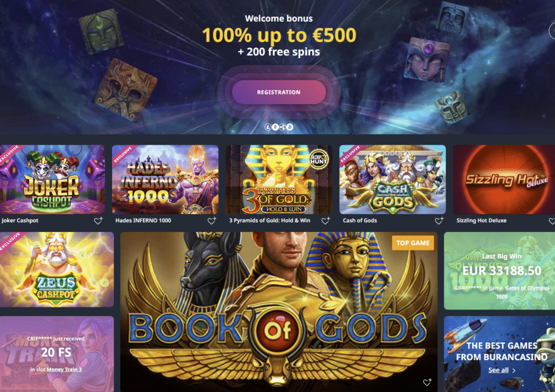Open the Hades Inferno 1000 thumbnail
The height and width of the screenshot is (392, 555).
pos(165,179)
